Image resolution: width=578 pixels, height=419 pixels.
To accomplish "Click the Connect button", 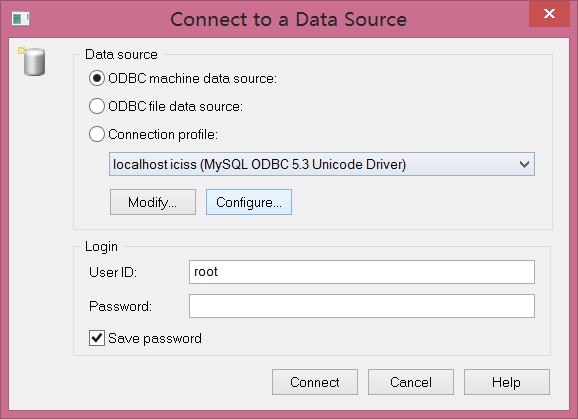I will (x=315, y=382).
